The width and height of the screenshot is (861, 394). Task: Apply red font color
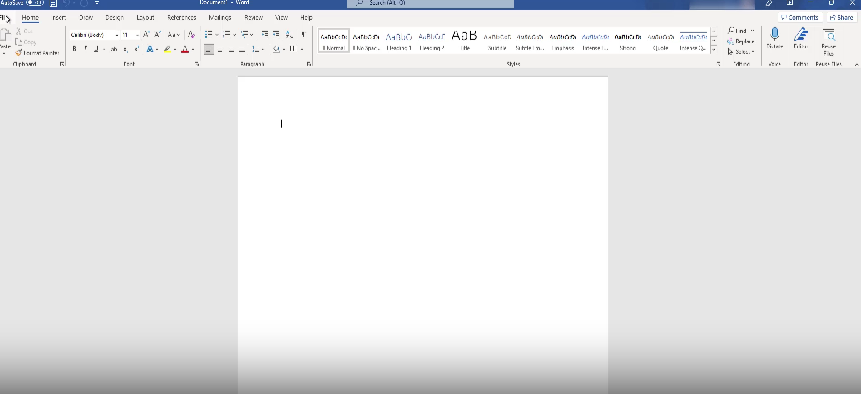[185, 49]
